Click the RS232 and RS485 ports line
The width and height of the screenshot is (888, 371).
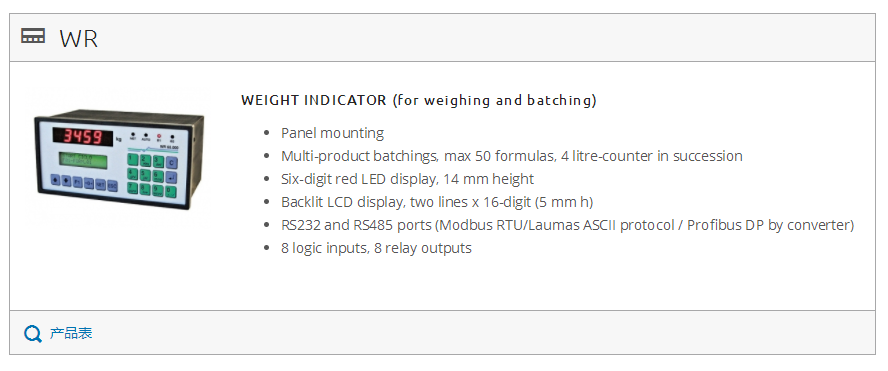point(567,225)
